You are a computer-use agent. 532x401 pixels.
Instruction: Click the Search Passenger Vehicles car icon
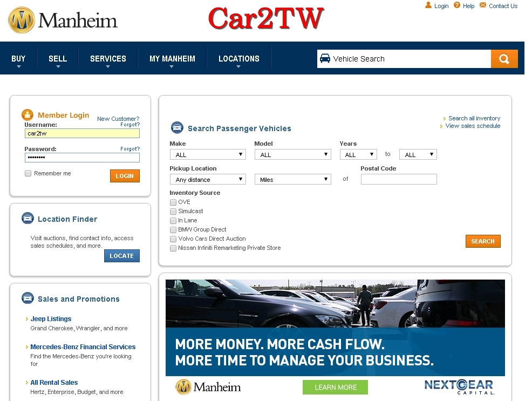(x=177, y=128)
